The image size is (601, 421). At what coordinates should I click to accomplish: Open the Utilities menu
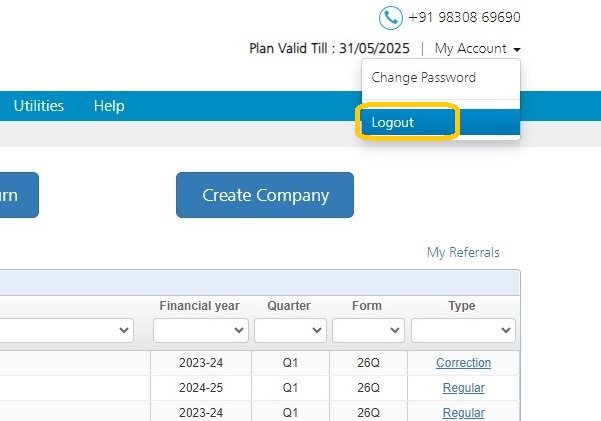pyautogui.click(x=39, y=105)
